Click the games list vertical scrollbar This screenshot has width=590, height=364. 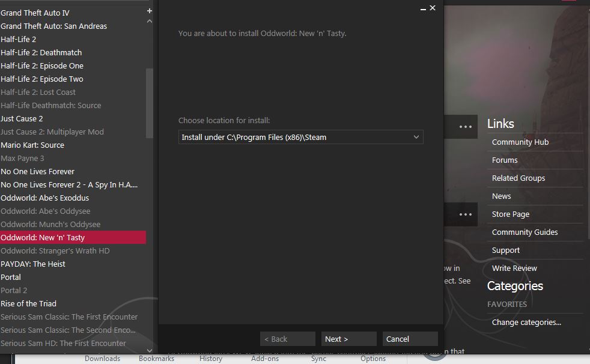coord(150,102)
